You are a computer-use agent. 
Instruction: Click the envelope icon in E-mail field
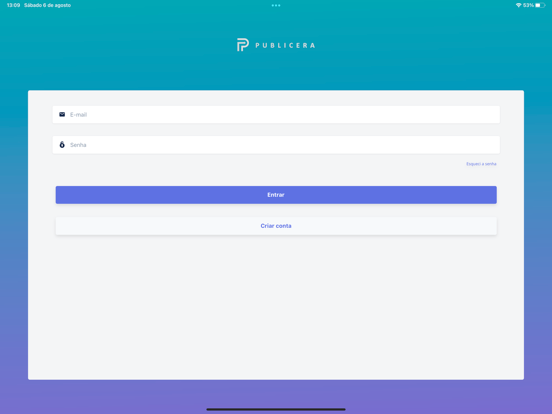[62, 114]
